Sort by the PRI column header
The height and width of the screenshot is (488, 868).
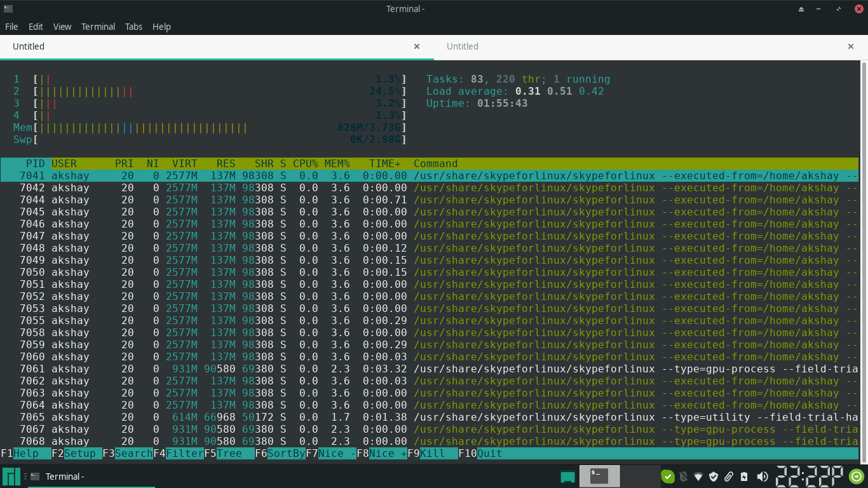(x=125, y=163)
